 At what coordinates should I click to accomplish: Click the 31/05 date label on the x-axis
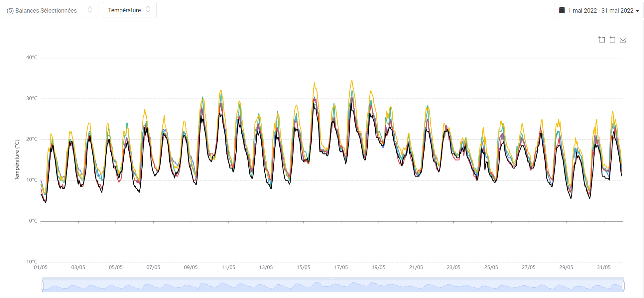[603, 267]
